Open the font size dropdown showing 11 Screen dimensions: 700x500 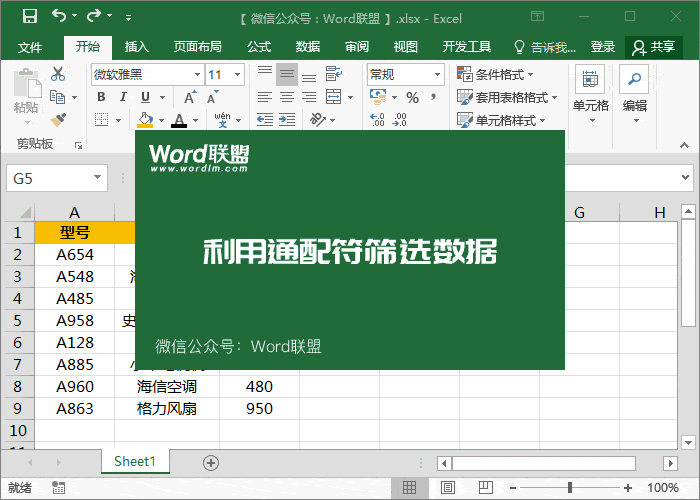pyautogui.click(x=238, y=74)
